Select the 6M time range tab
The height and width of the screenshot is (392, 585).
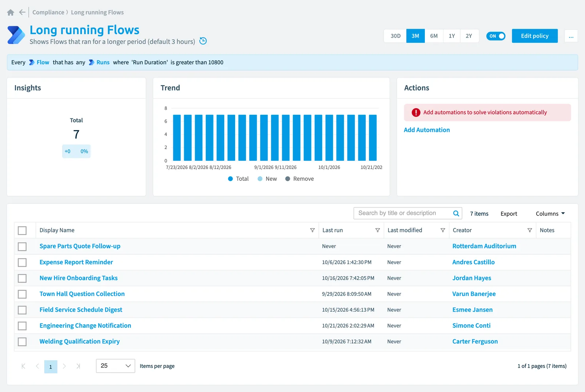(x=434, y=36)
